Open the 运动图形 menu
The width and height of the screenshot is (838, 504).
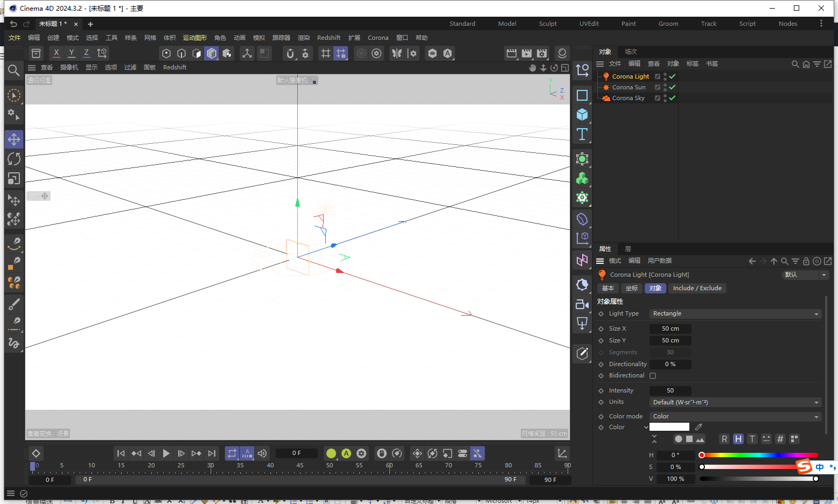point(195,38)
